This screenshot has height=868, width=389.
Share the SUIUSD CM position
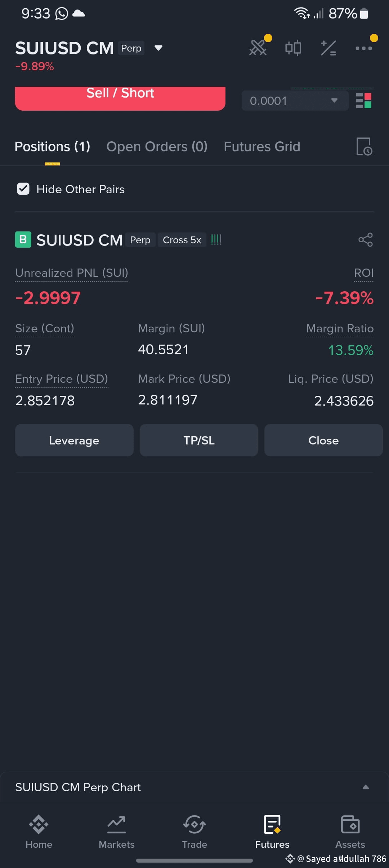click(366, 240)
